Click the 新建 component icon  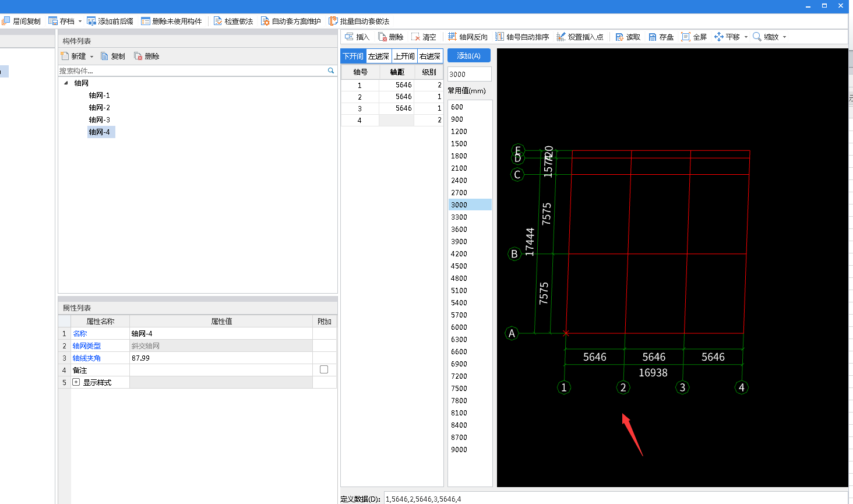pos(65,56)
